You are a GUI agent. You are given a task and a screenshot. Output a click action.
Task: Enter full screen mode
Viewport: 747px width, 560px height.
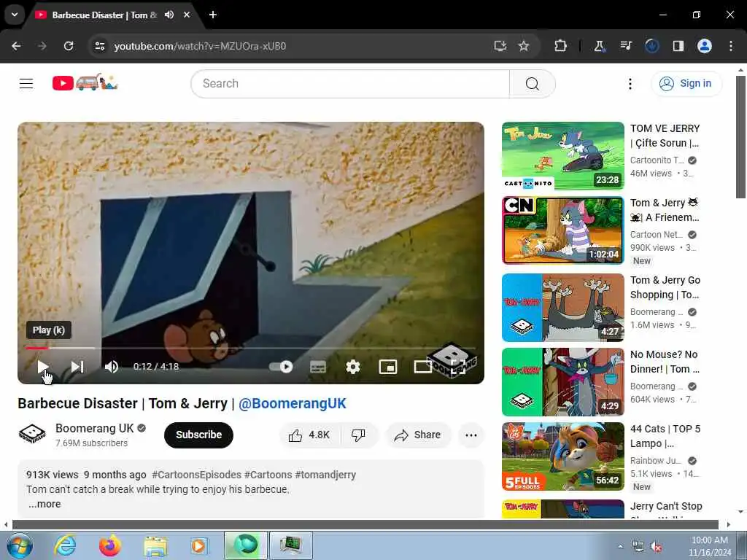pyautogui.click(x=458, y=367)
